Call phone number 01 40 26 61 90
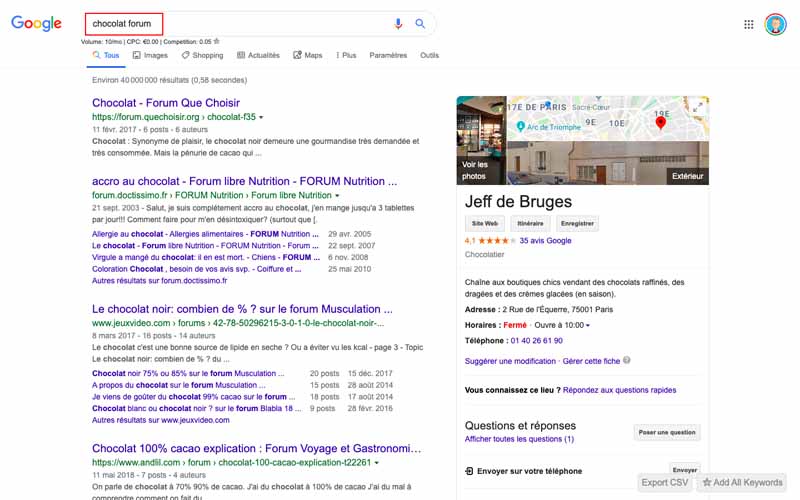800x500 pixels. [537, 340]
